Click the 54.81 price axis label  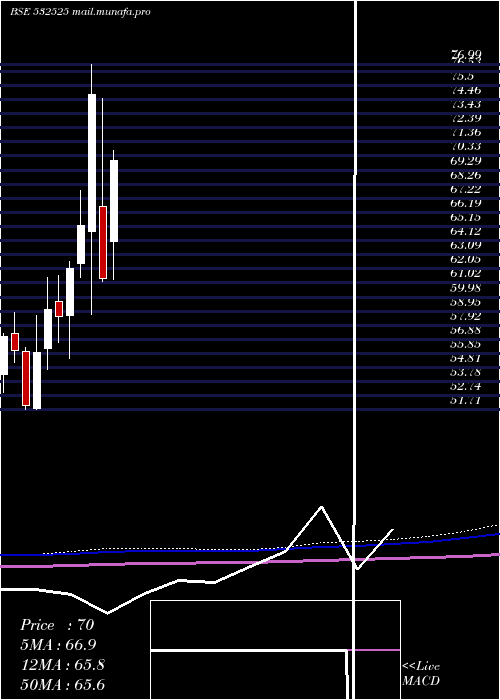click(466, 358)
